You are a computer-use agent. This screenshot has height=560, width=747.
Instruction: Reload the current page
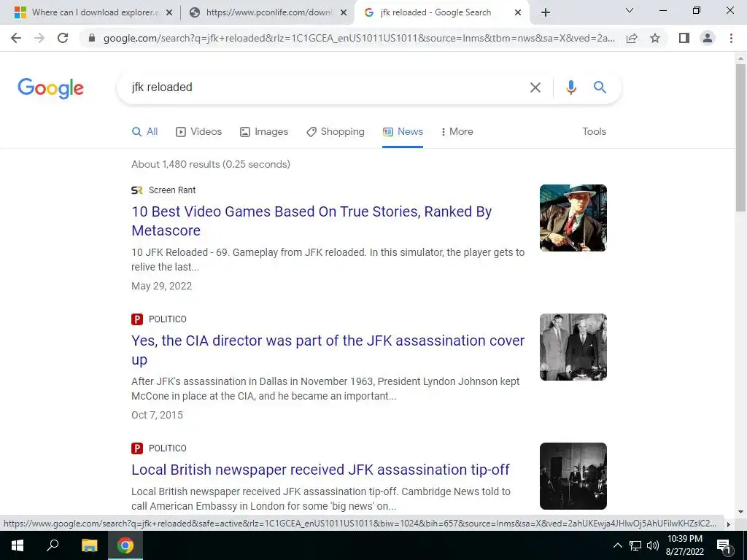coord(63,38)
